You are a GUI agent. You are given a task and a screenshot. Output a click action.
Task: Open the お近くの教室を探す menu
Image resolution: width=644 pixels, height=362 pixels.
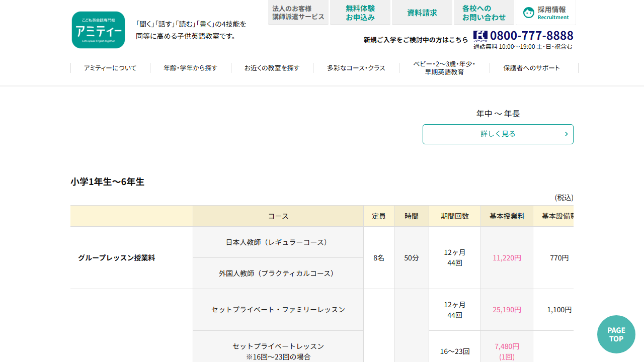(x=272, y=68)
